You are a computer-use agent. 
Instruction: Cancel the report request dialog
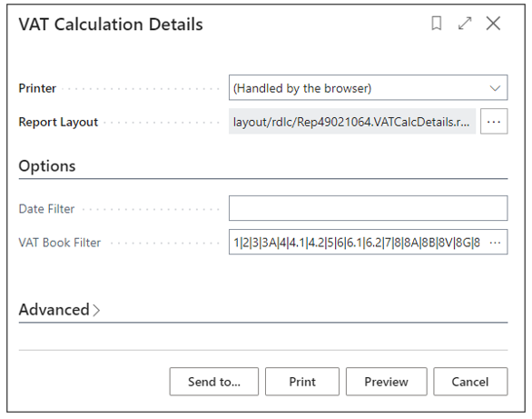pyautogui.click(x=470, y=382)
